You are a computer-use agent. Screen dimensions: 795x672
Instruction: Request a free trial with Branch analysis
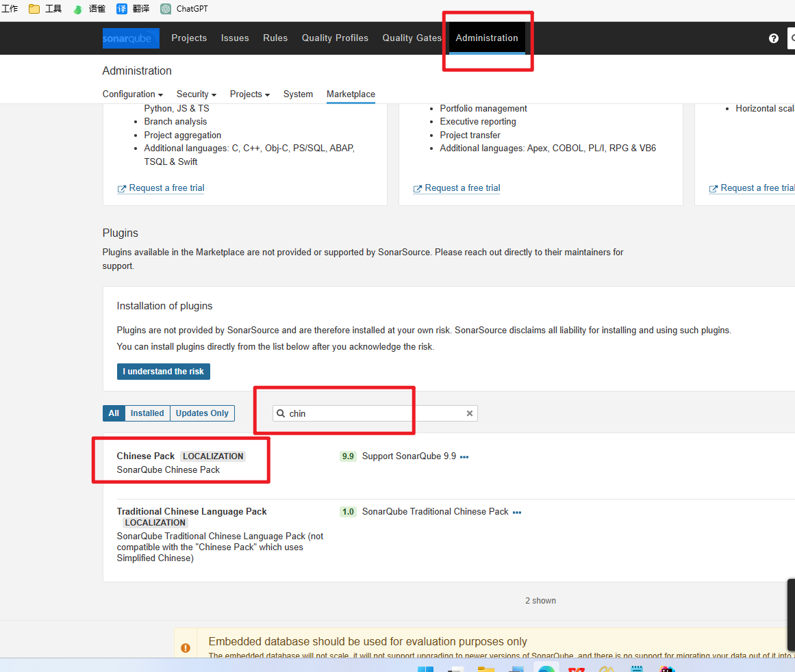click(x=161, y=188)
